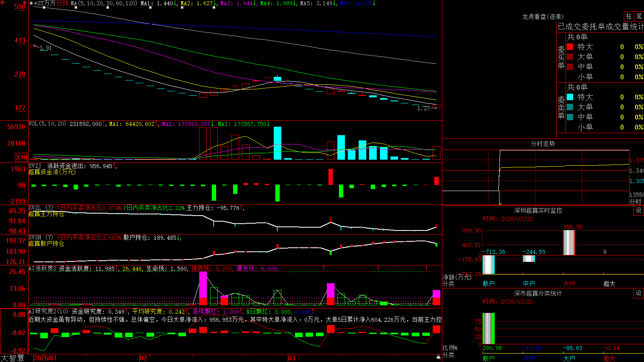Select the 大户 category in realtime monitor
The image size is (644, 362).
569,284
